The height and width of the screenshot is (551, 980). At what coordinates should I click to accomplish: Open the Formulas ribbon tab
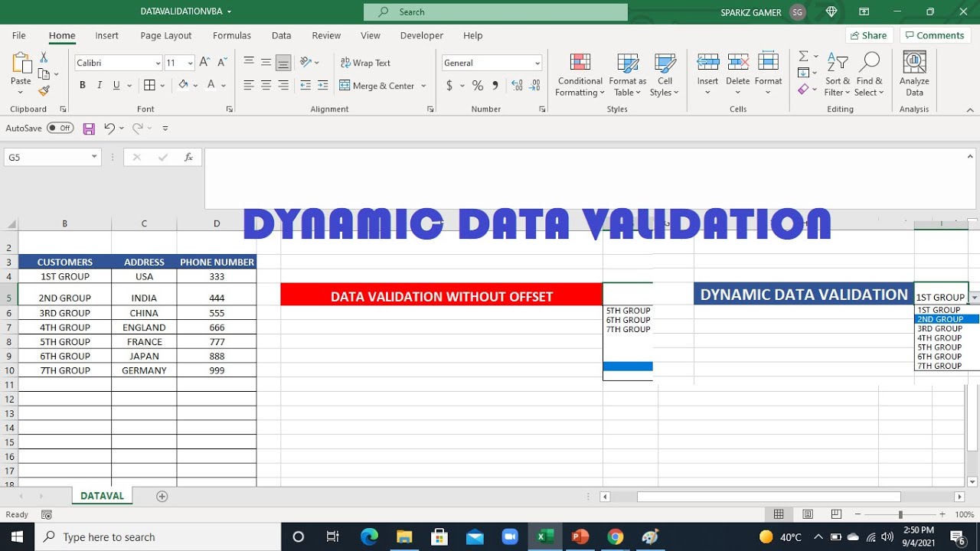232,35
